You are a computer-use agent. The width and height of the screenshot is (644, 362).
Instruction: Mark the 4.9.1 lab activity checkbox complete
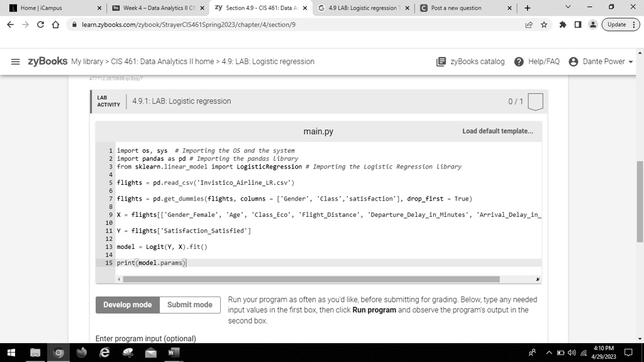[535, 101]
